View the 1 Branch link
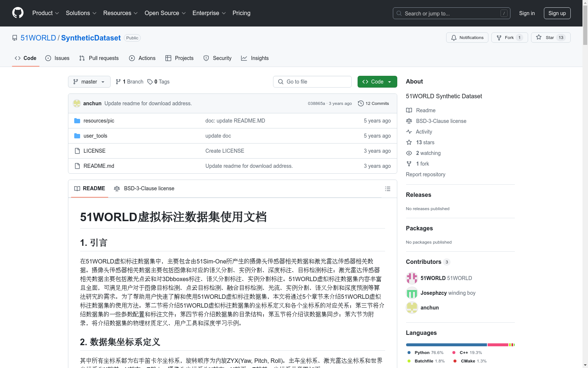This screenshot has width=588, height=368. [x=129, y=82]
